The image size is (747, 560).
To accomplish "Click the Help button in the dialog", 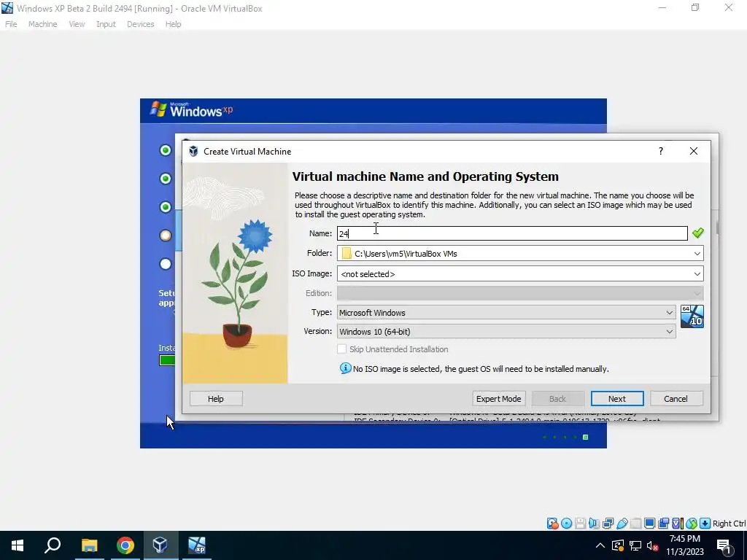I will [216, 399].
